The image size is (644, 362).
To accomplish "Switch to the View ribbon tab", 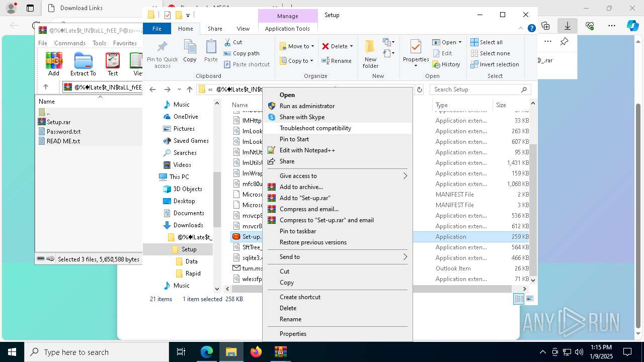I will point(243,29).
